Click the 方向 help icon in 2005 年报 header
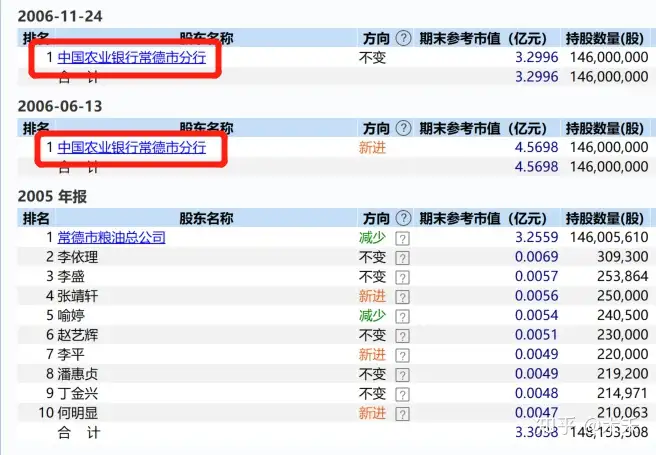Viewport: 656px width, 455px height. tap(403, 218)
